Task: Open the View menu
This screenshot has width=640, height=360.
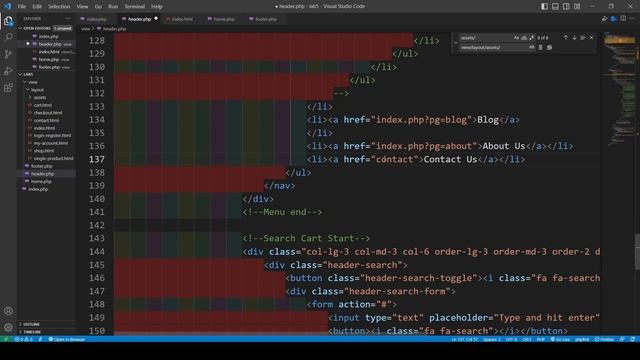Action: pyautogui.click(x=82, y=7)
